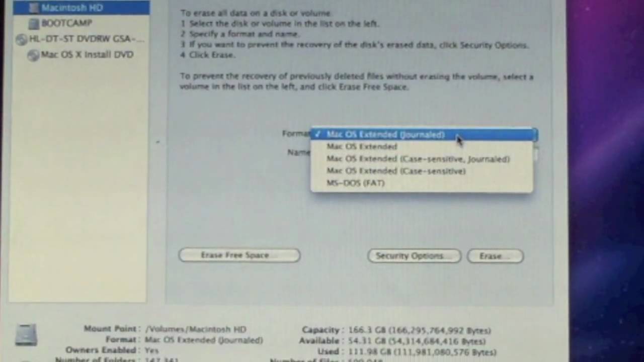The width and height of the screenshot is (644, 362).
Task: Click instruction step 2 'Specify a format and name'
Action: pyautogui.click(x=240, y=34)
